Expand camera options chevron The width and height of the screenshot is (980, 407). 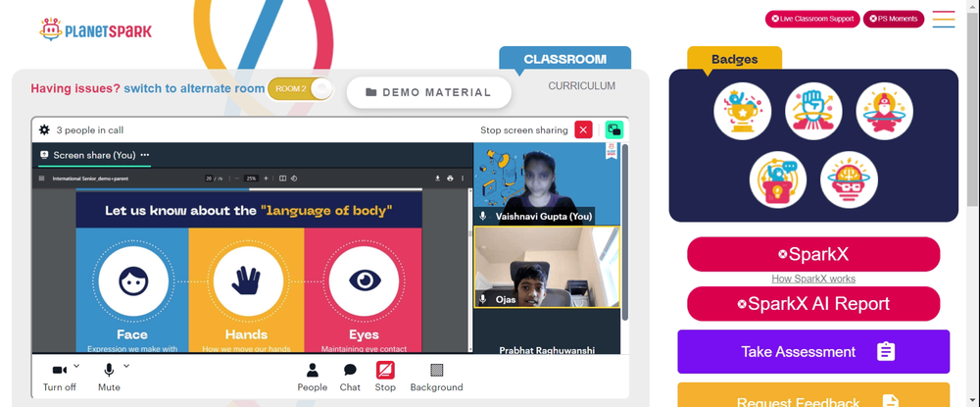click(76, 366)
